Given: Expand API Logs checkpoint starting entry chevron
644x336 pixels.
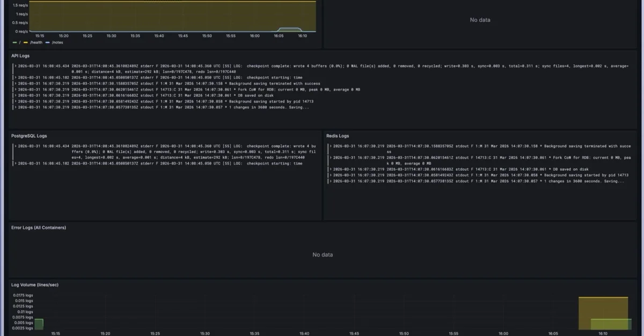Looking at the screenshot, I should [14, 78].
